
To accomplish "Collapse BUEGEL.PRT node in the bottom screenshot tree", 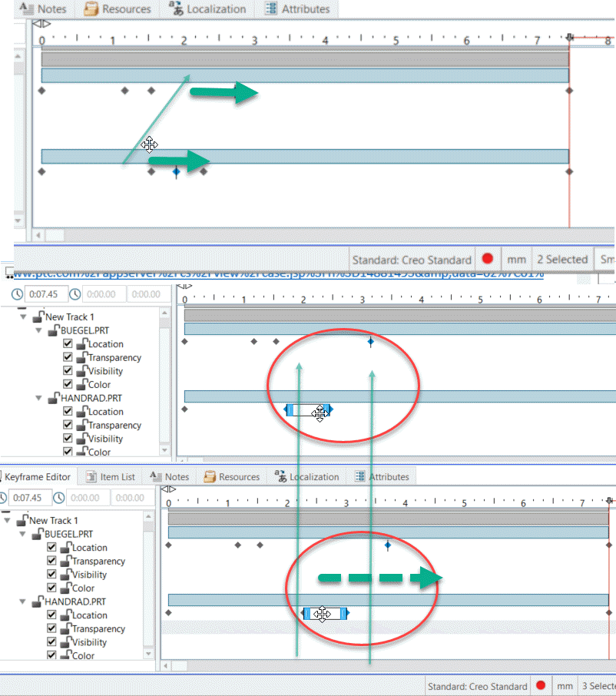I will pos(22,534).
